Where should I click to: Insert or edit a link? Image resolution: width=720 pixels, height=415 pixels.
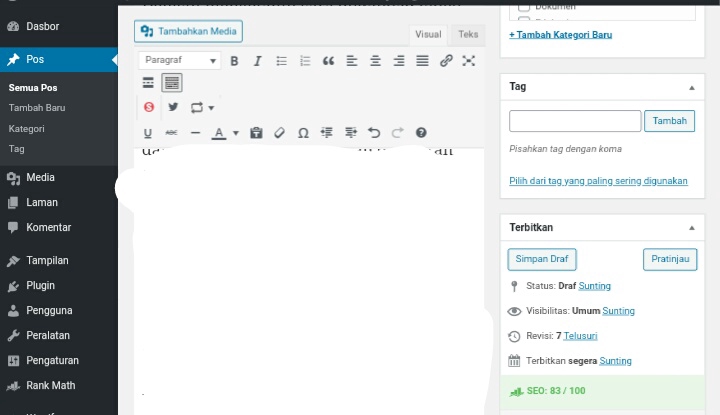446,61
